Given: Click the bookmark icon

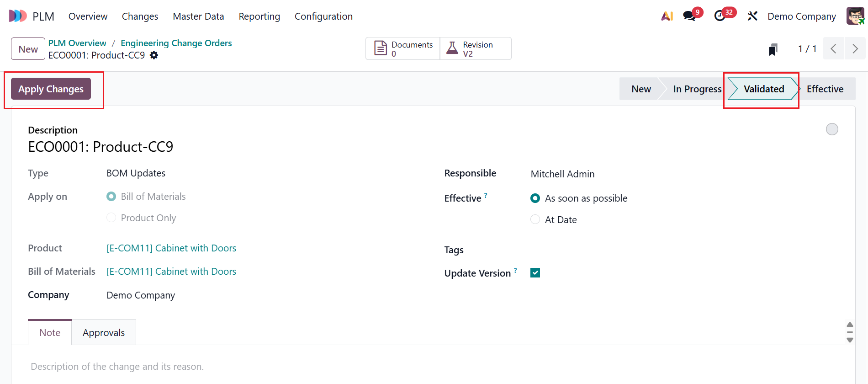Looking at the screenshot, I should pos(773,49).
